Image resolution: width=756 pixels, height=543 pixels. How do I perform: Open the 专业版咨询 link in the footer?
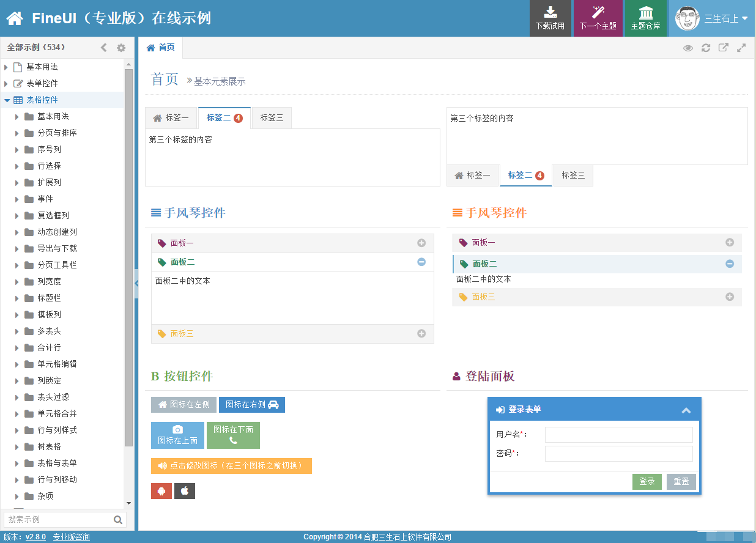[x=71, y=537]
